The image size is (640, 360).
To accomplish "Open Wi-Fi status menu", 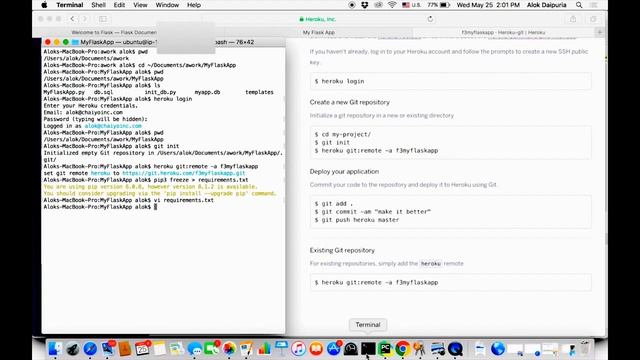I will tap(392, 5).
